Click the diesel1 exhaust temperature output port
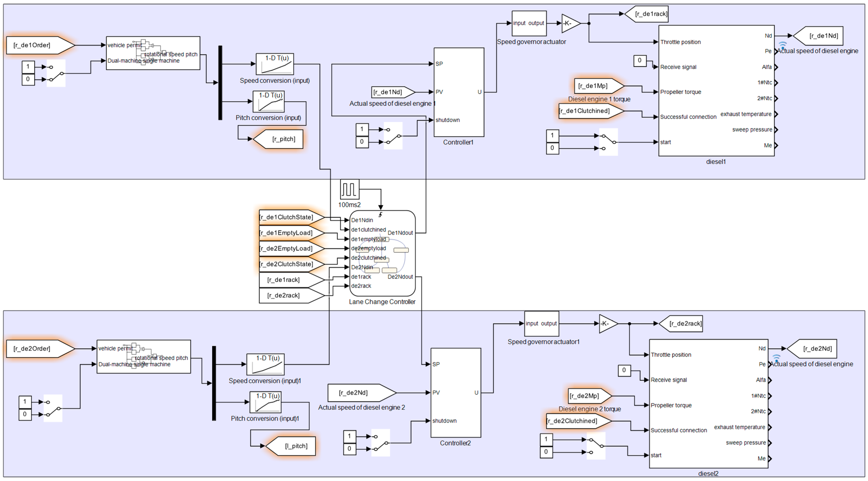 [776, 114]
